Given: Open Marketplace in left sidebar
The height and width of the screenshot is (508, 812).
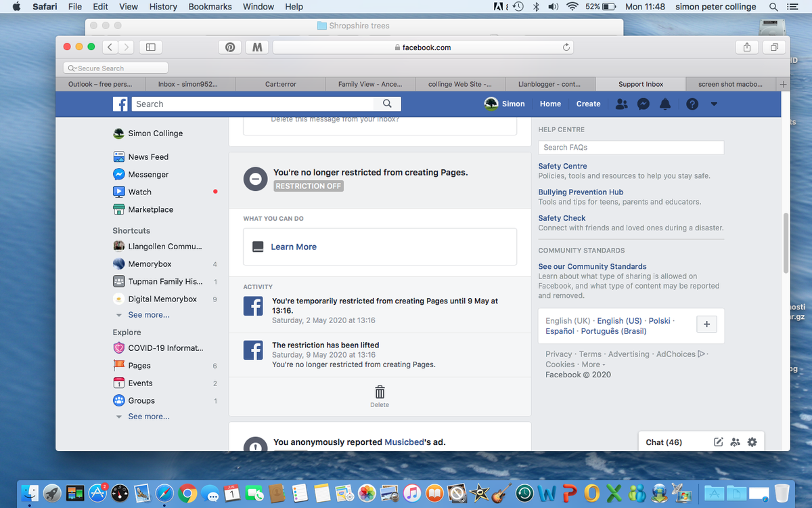Looking at the screenshot, I should tap(150, 209).
